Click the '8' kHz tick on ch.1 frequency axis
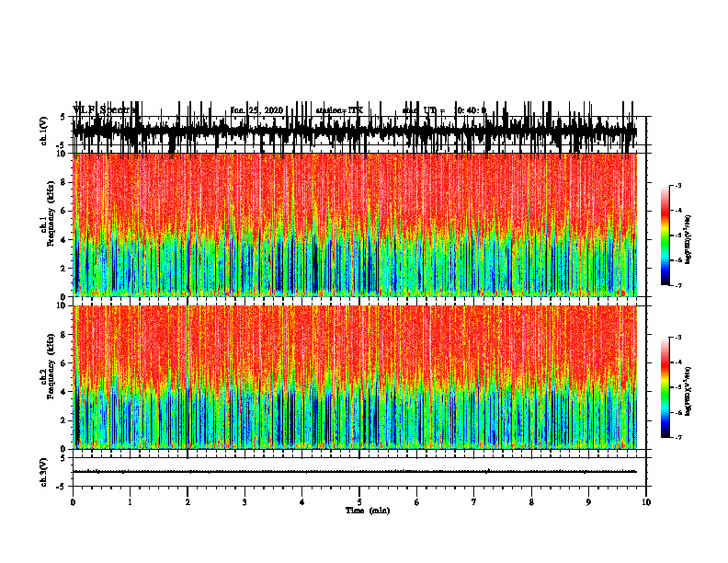The image size is (728, 563). [x=63, y=182]
